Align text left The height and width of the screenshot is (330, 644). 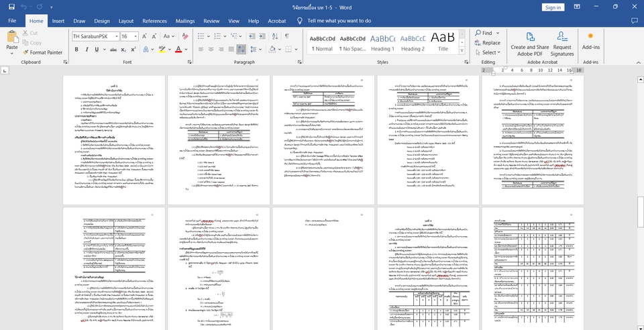tap(201, 49)
